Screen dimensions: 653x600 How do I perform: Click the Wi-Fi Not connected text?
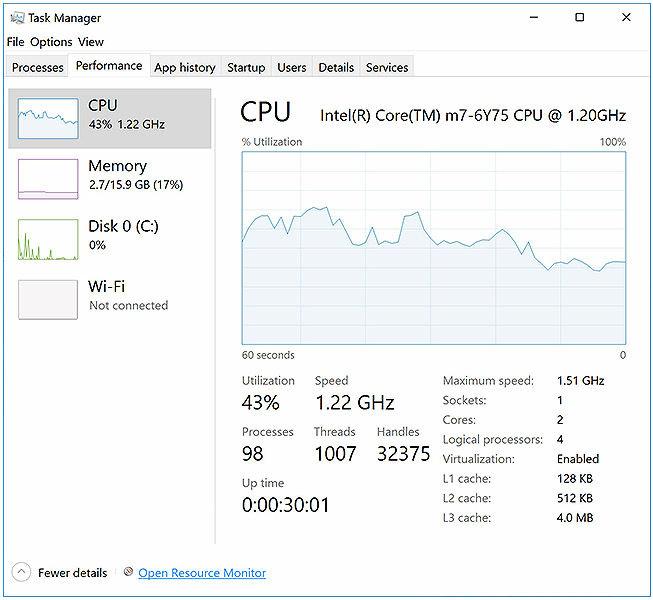tap(128, 306)
